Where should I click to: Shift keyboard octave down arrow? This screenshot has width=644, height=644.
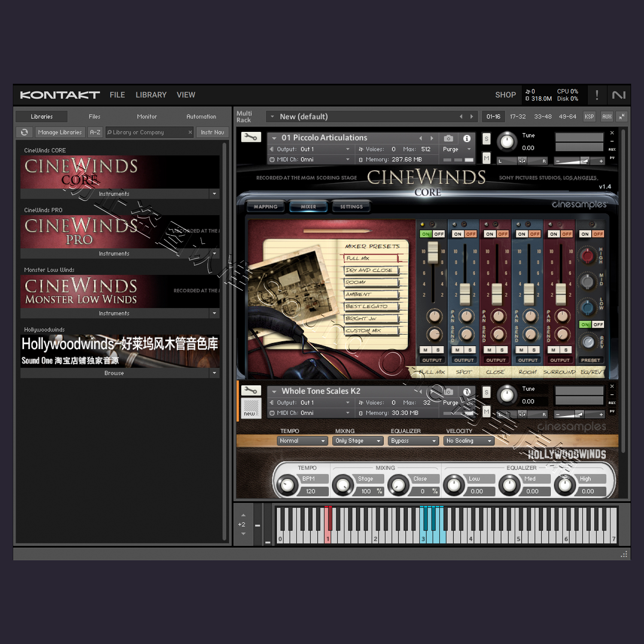(x=243, y=534)
